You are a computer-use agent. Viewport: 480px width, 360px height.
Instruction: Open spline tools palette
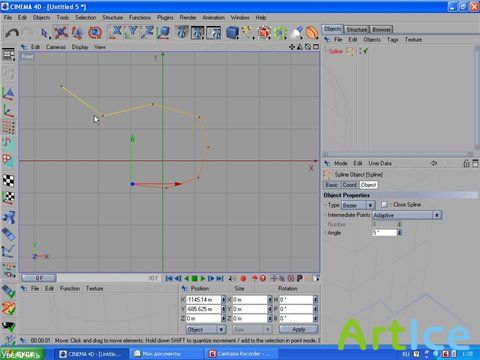[247, 32]
